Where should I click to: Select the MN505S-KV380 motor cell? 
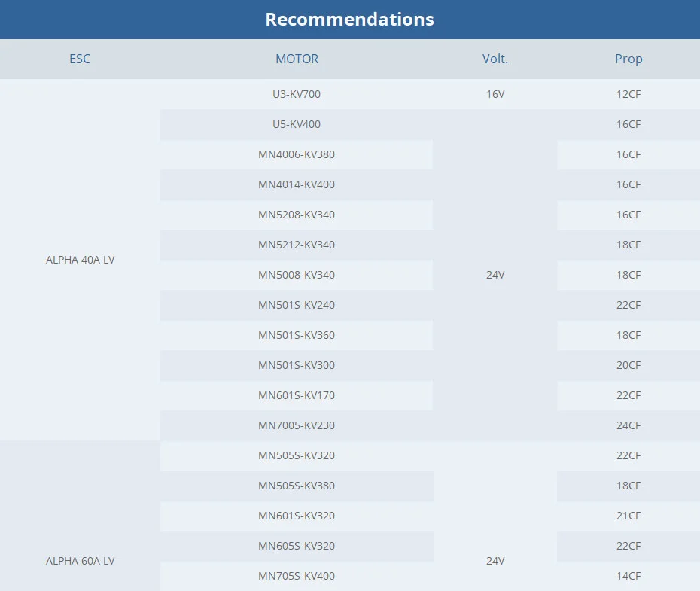tap(297, 486)
